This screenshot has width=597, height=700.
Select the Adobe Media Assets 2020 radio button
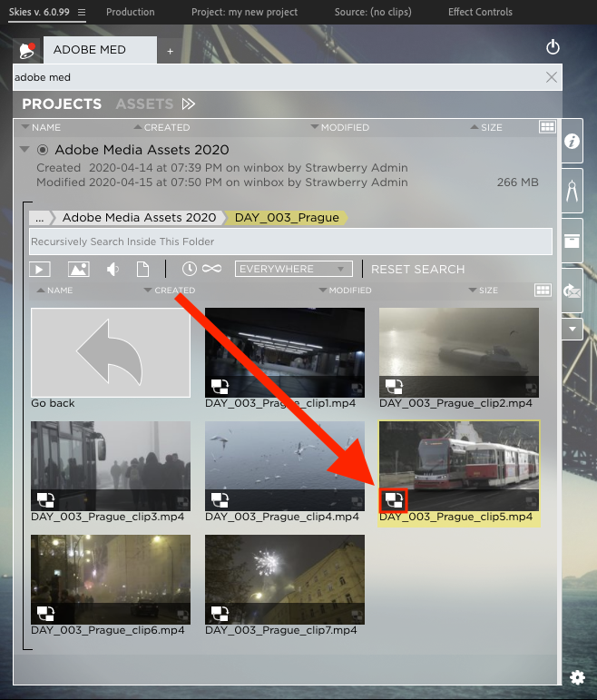tap(43, 150)
